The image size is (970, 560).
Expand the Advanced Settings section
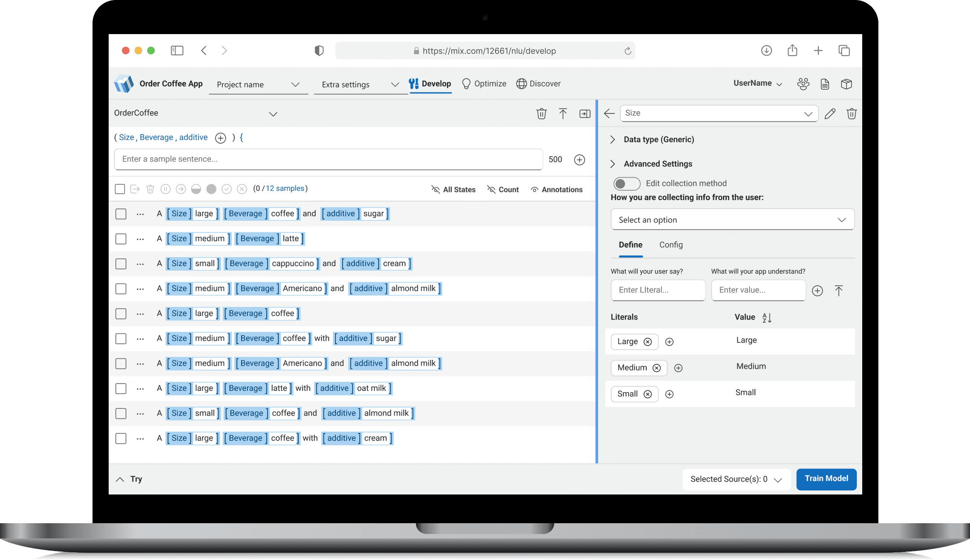point(657,164)
